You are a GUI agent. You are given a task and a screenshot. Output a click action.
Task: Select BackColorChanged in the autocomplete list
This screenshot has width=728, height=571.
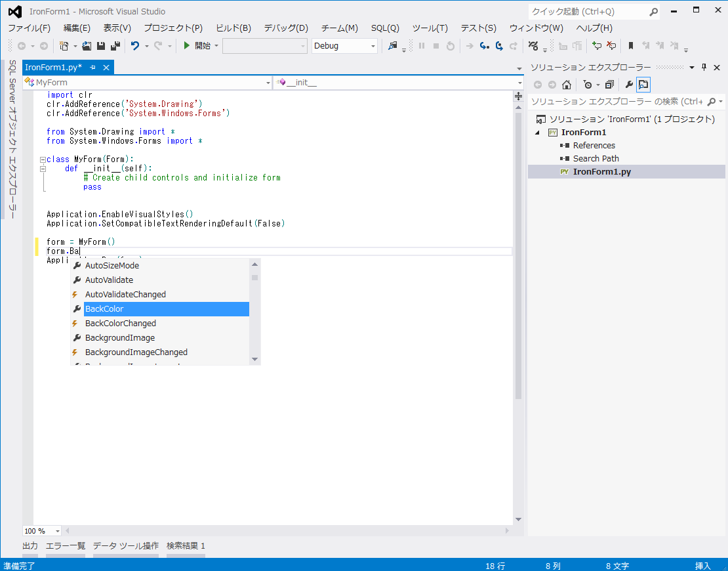pos(160,324)
